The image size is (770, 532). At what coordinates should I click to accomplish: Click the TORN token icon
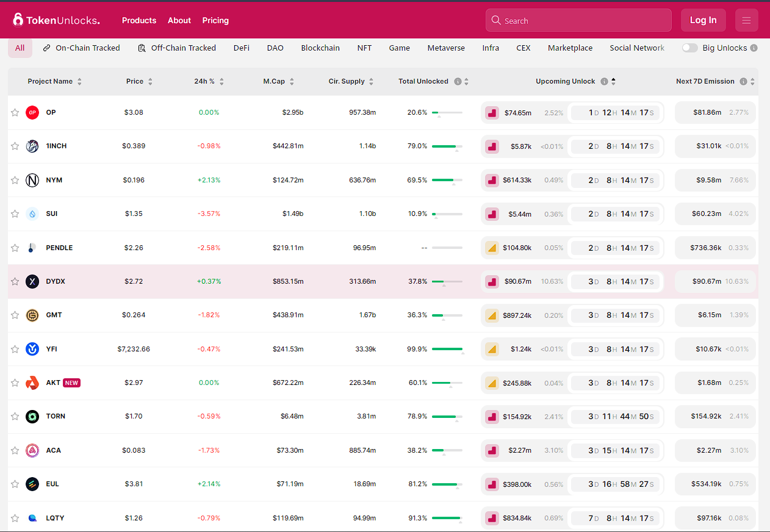click(32, 416)
